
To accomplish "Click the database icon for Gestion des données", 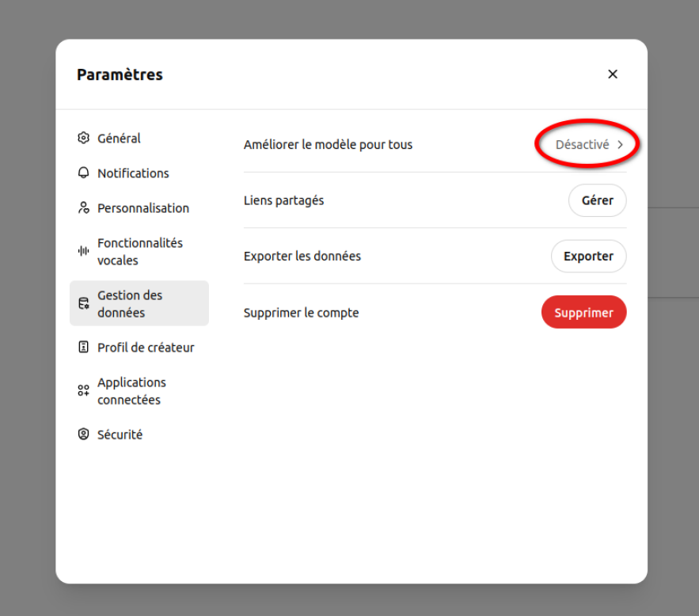I will pyautogui.click(x=84, y=303).
